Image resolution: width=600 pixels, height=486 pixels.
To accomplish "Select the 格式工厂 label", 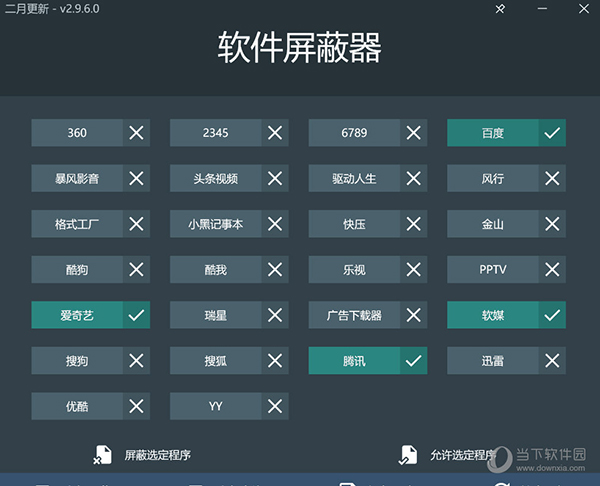I will coord(77,224).
